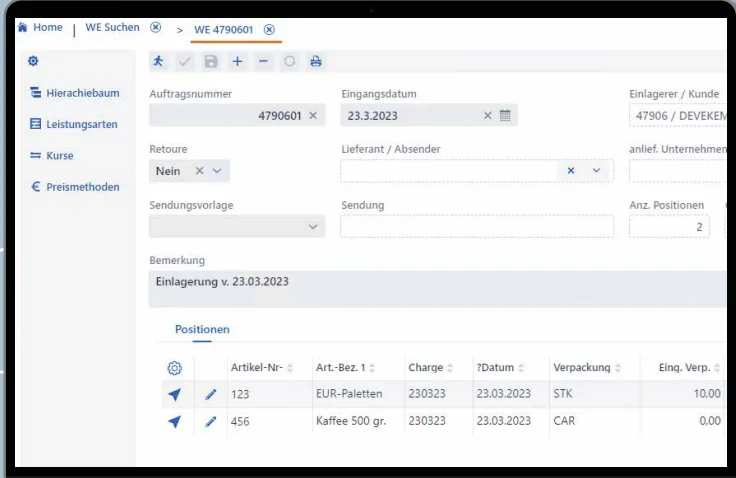Clear the Retoure value with X
This screenshot has height=478, width=736.
pyautogui.click(x=199, y=170)
